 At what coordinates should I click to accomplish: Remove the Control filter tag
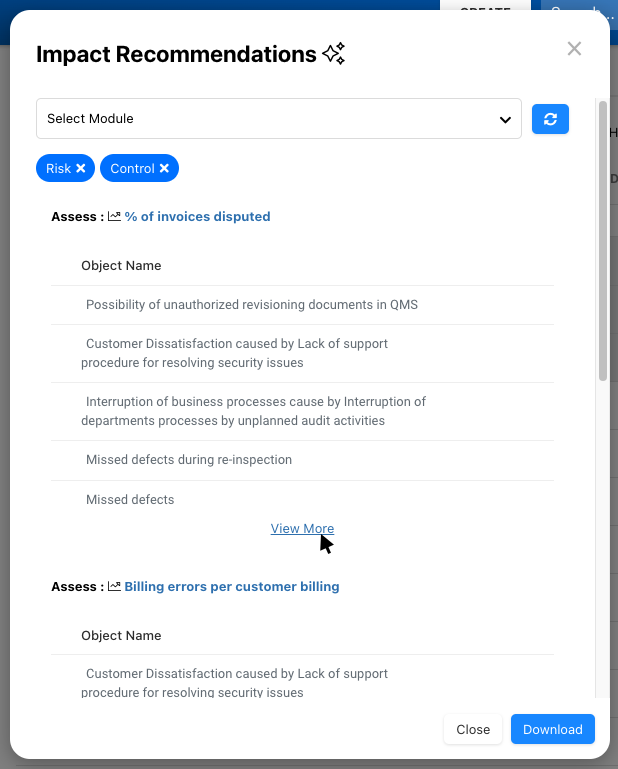coord(164,169)
